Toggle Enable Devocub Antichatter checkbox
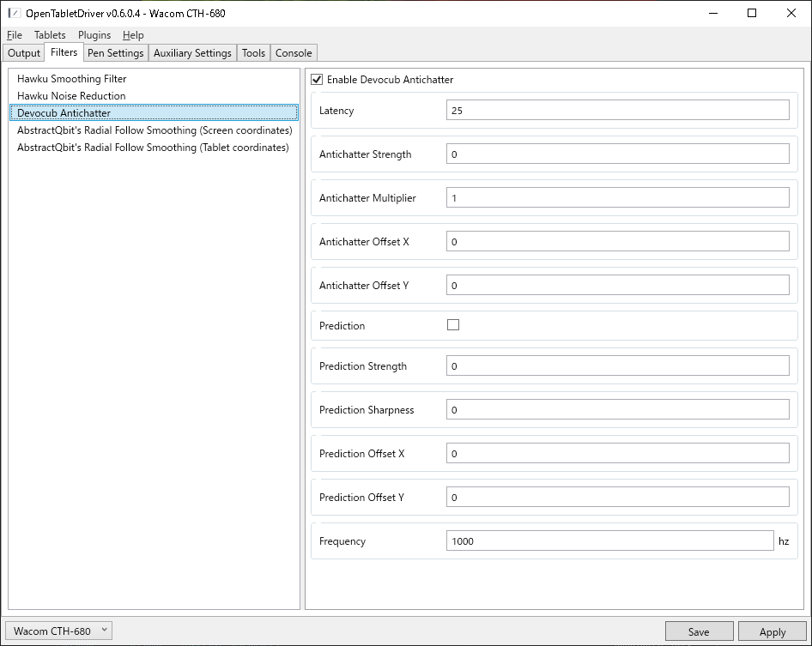812x646 pixels. [x=317, y=80]
